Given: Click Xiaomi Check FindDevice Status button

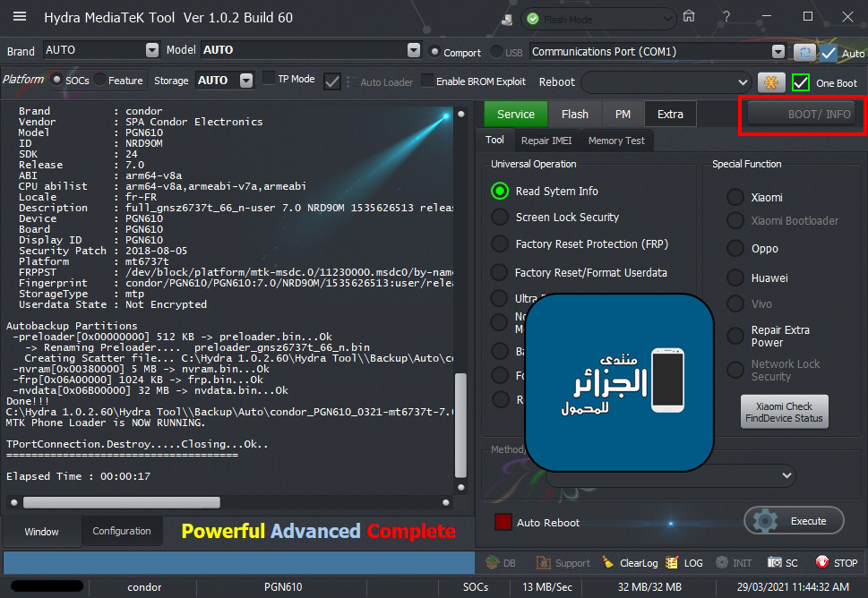Looking at the screenshot, I should 785,412.
